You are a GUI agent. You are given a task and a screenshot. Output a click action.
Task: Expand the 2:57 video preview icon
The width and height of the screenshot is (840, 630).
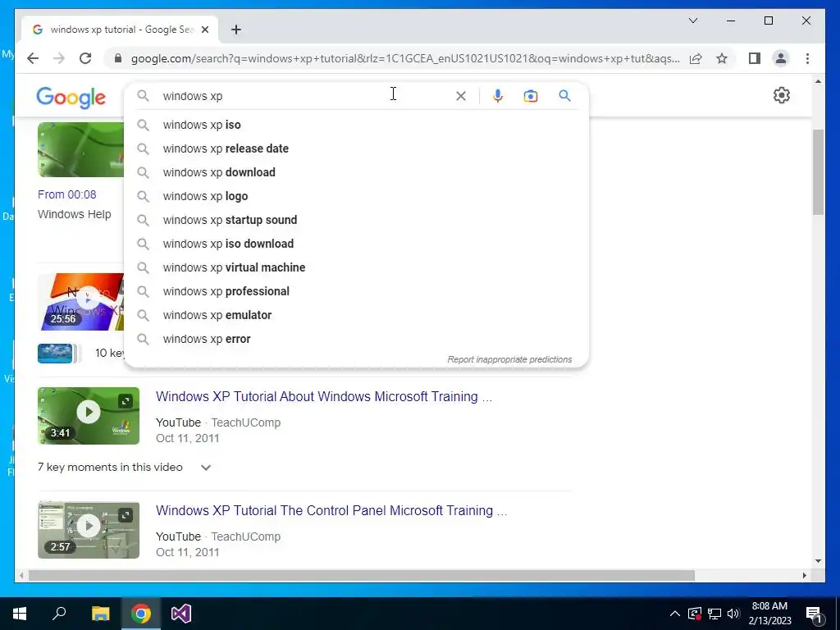(126, 515)
